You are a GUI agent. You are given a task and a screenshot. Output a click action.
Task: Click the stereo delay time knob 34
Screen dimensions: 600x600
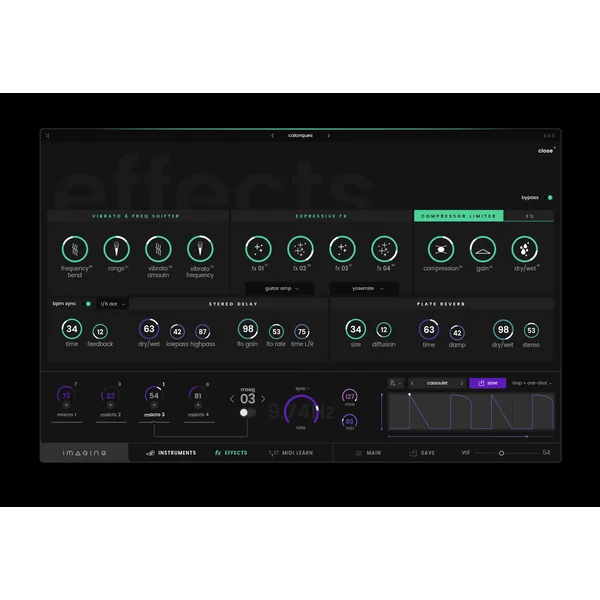(72, 329)
